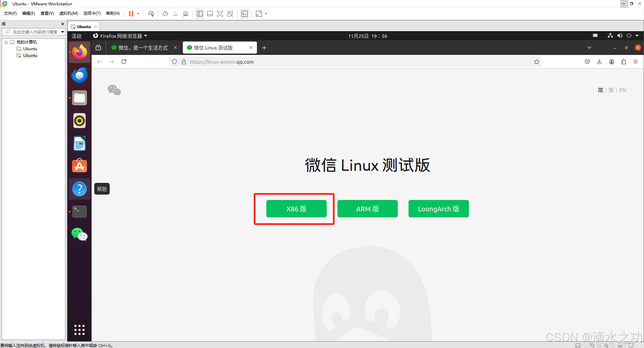Expand the stretch guest dropdown arrow
The height and width of the screenshot is (348, 644).
coord(266,14)
